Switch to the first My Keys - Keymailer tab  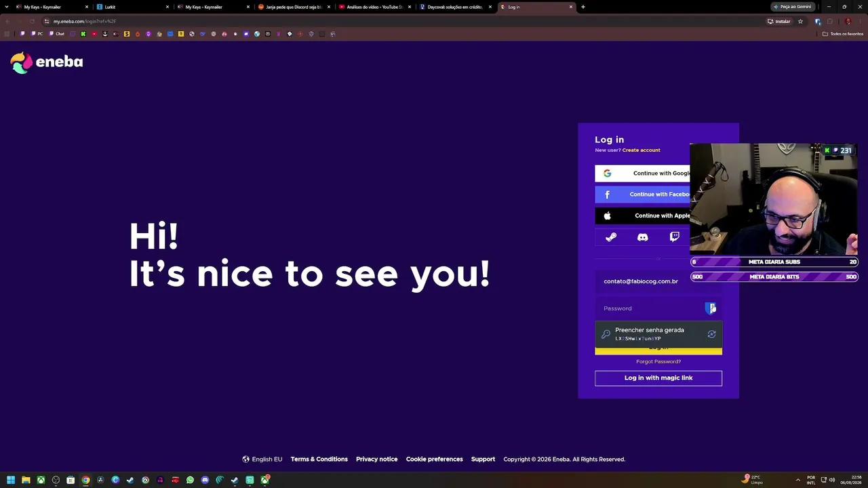point(54,7)
